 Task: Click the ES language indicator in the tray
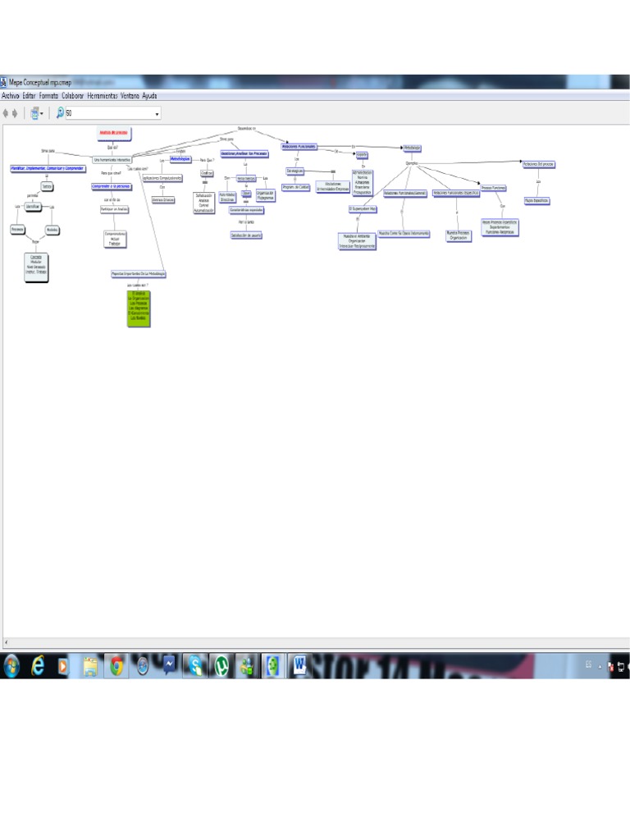(x=588, y=664)
